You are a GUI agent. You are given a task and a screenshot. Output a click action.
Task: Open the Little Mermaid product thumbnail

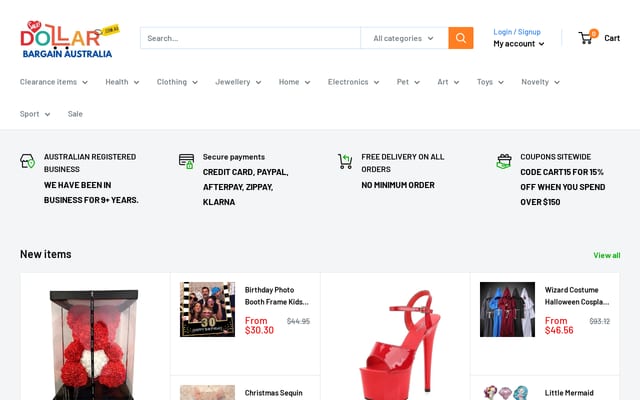(507, 393)
